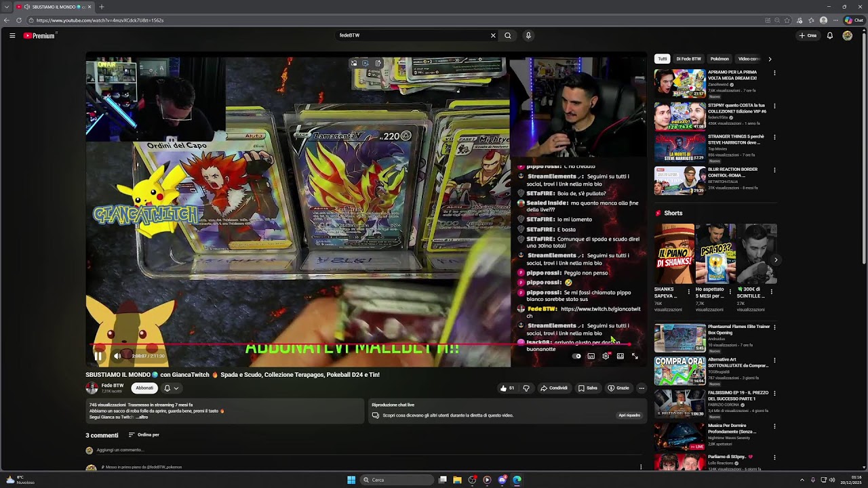
Task: Select the Video correlati chip
Action: (x=749, y=59)
